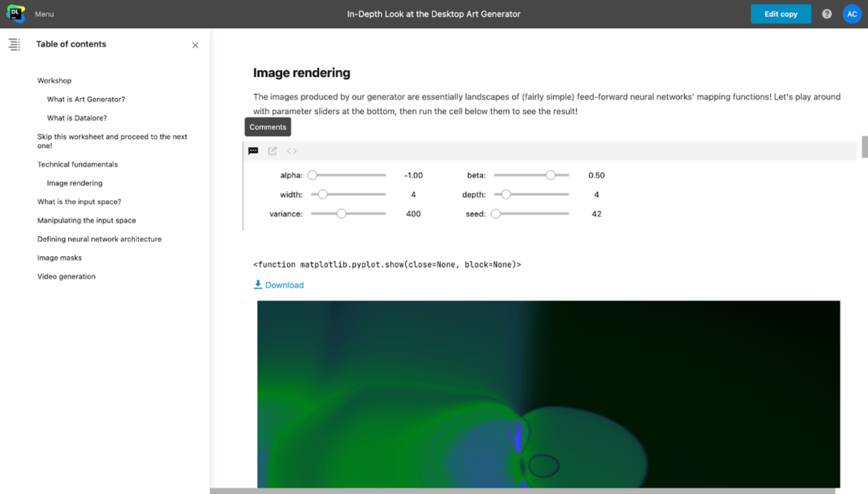Click the alpha slider handle
This screenshot has height=494, width=868.
coord(312,175)
